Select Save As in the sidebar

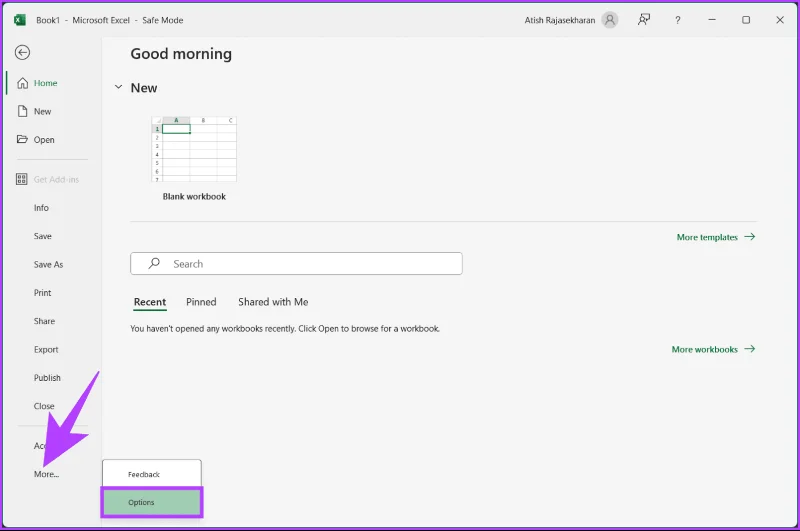tap(48, 264)
